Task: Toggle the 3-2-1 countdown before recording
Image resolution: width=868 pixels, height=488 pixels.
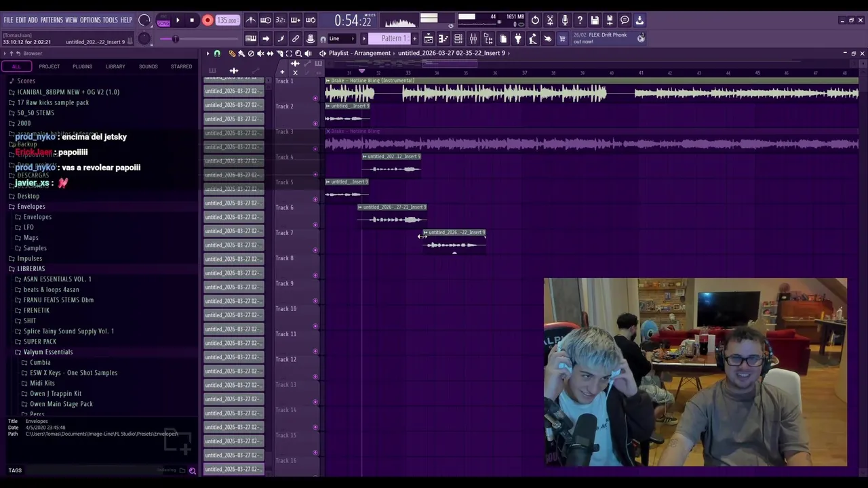Action: tap(281, 20)
